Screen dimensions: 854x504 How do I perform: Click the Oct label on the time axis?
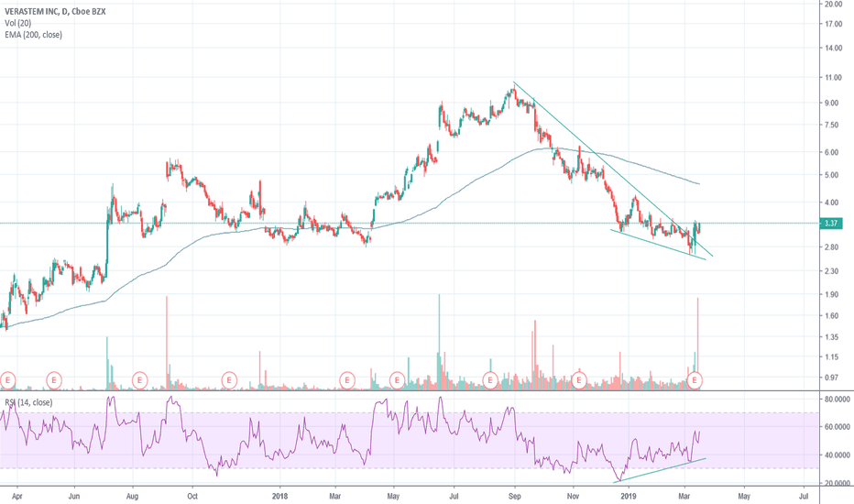192,497
